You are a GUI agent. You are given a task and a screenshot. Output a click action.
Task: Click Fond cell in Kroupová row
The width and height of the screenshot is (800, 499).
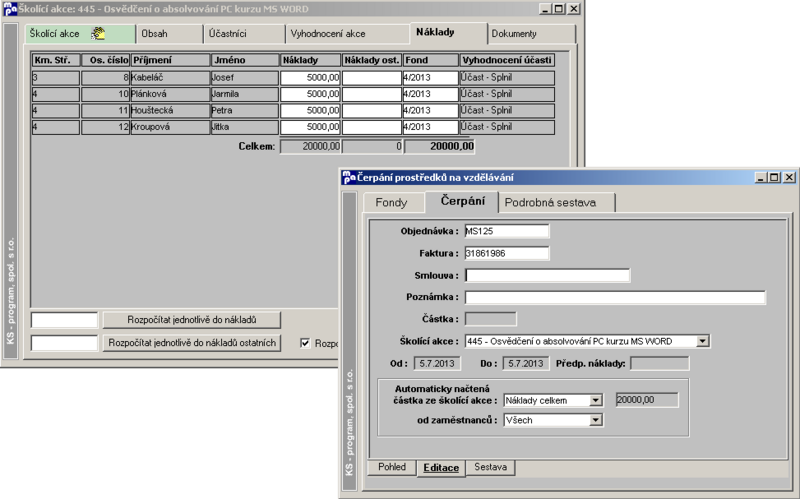431,127
